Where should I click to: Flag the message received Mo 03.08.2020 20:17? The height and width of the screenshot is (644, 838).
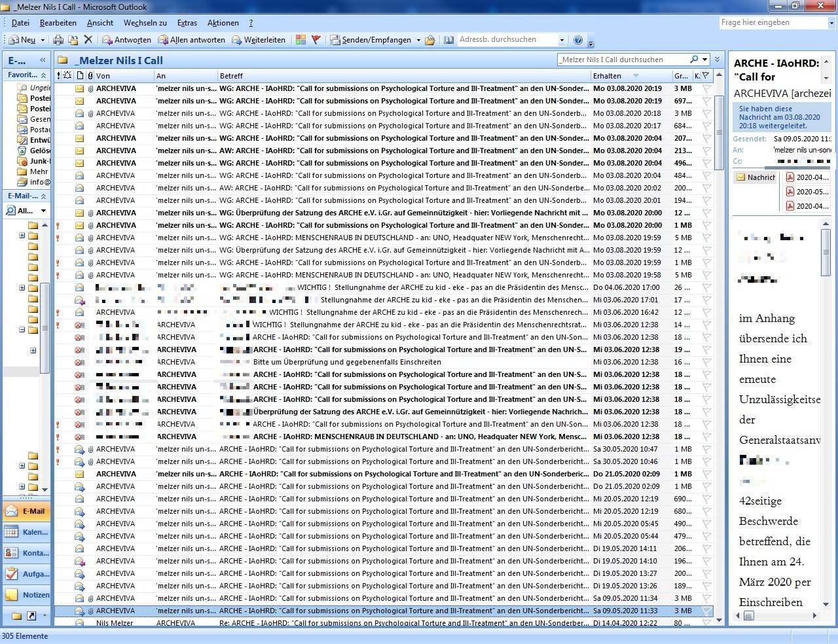[706, 126]
